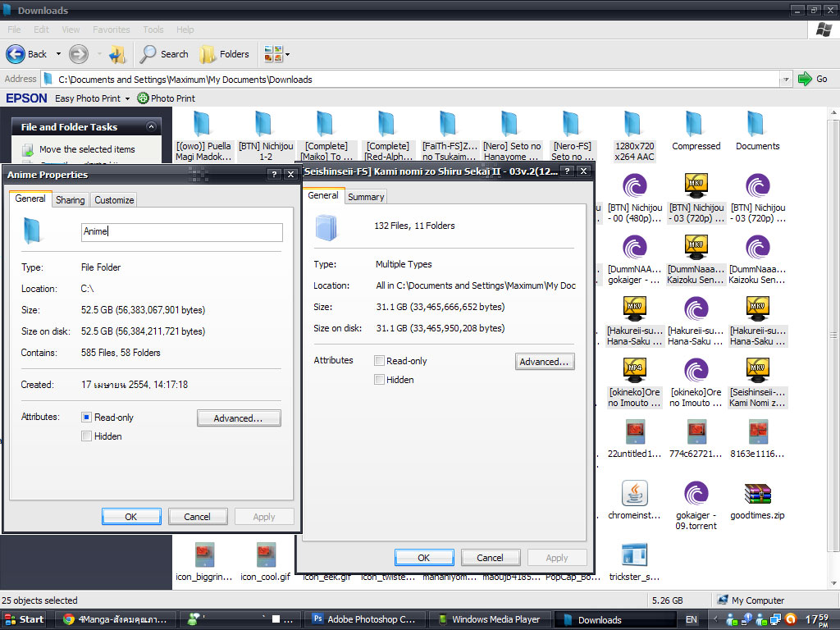This screenshot has width=840, height=630.
Task: Click OK in Anime Properties dialog
Action: point(131,517)
